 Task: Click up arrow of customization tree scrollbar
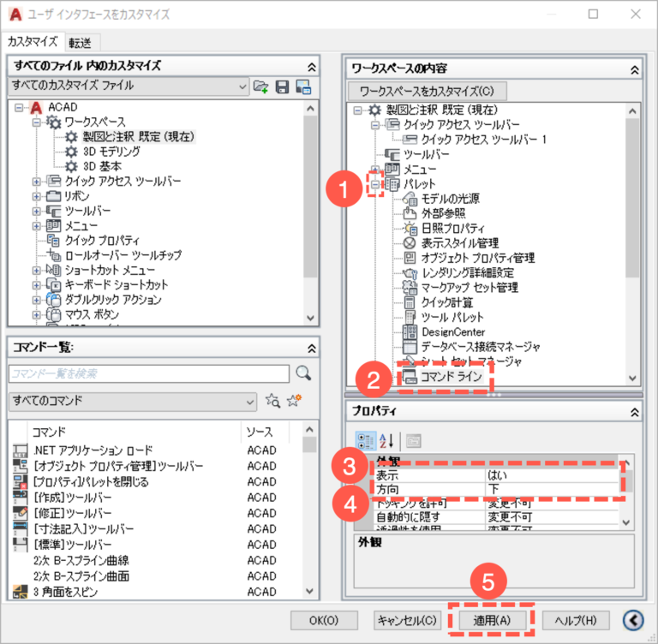point(310,109)
